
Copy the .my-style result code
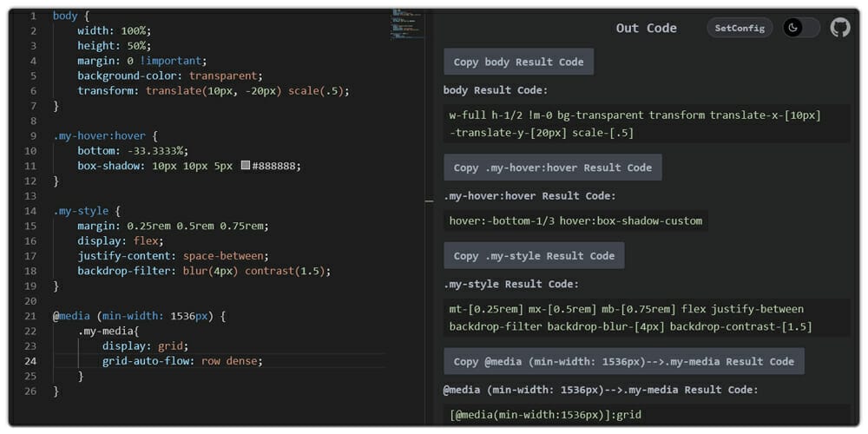tap(534, 256)
